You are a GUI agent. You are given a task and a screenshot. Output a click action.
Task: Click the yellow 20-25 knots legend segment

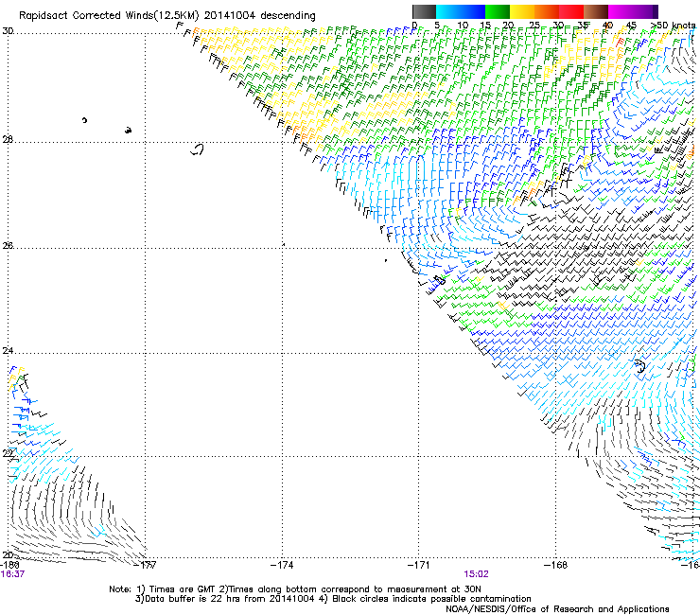pyautogui.click(x=522, y=11)
